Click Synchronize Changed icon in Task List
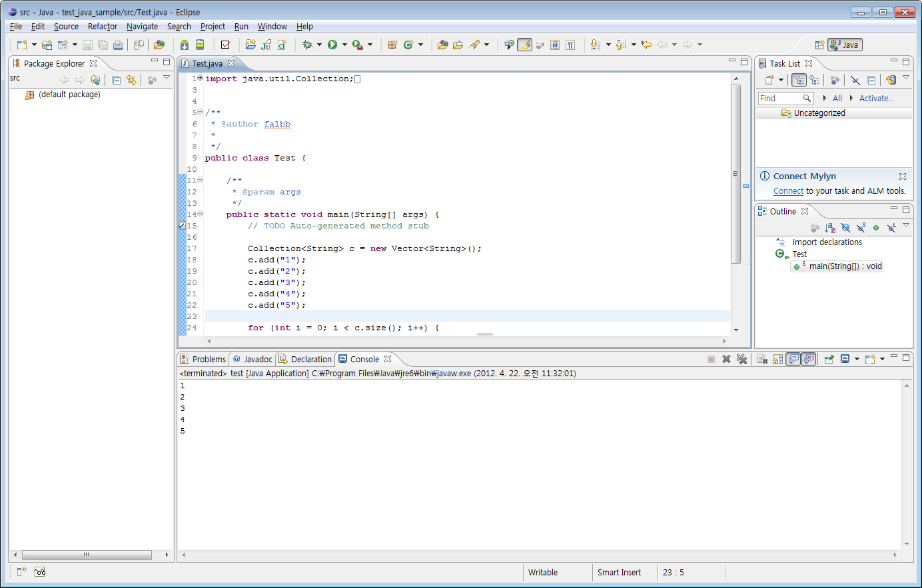Image resolution: width=922 pixels, height=588 pixels. [891, 80]
